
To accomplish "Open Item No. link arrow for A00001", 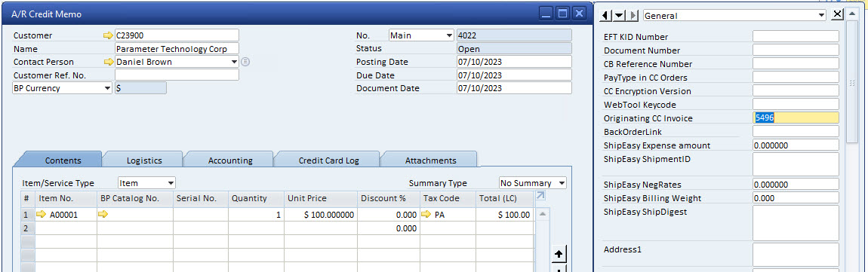I will (41, 215).
